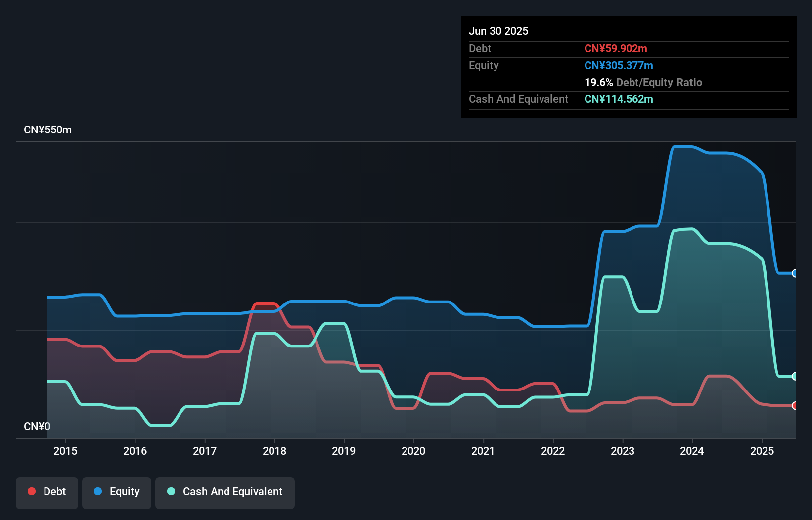Click the 2023 x-axis label
Viewport: 812px width, 520px height.
[x=623, y=451]
